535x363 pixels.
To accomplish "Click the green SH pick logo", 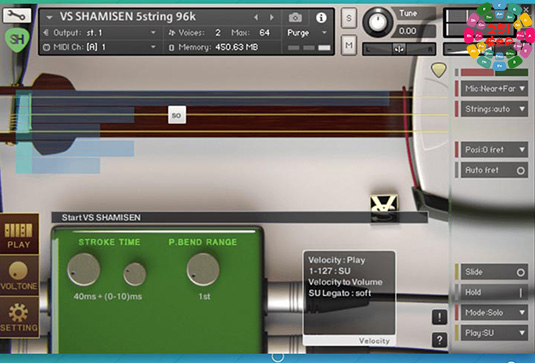I will 17,40.
